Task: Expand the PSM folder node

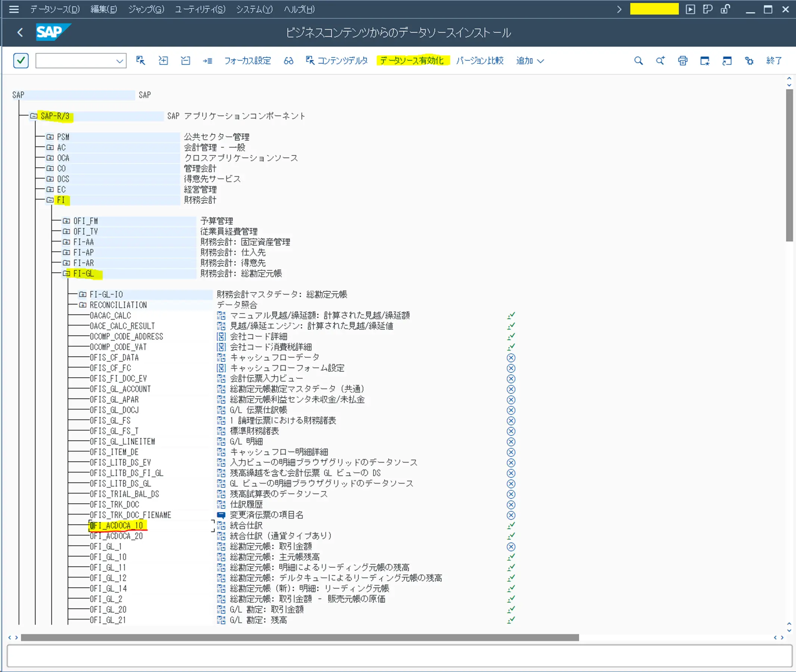Action: (50, 137)
